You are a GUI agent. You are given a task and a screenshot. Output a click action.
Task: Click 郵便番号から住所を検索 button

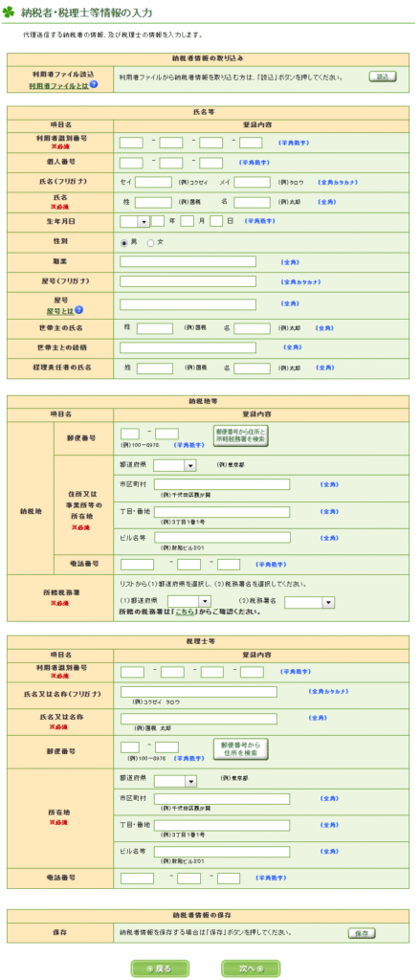click(x=241, y=750)
